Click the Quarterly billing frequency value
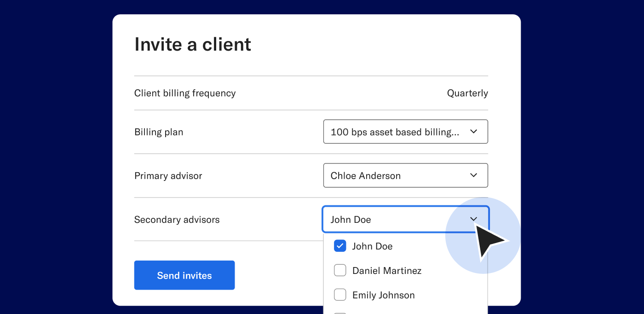The height and width of the screenshot is (314, 644). [467, 93]
